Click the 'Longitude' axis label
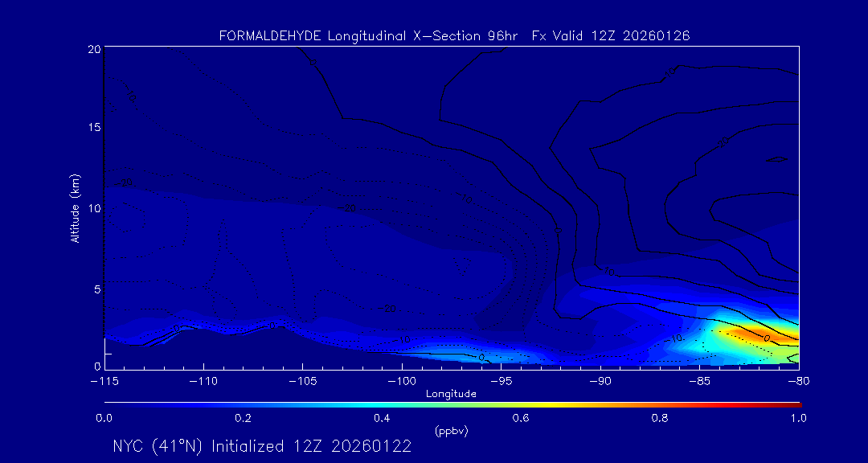 451,395
